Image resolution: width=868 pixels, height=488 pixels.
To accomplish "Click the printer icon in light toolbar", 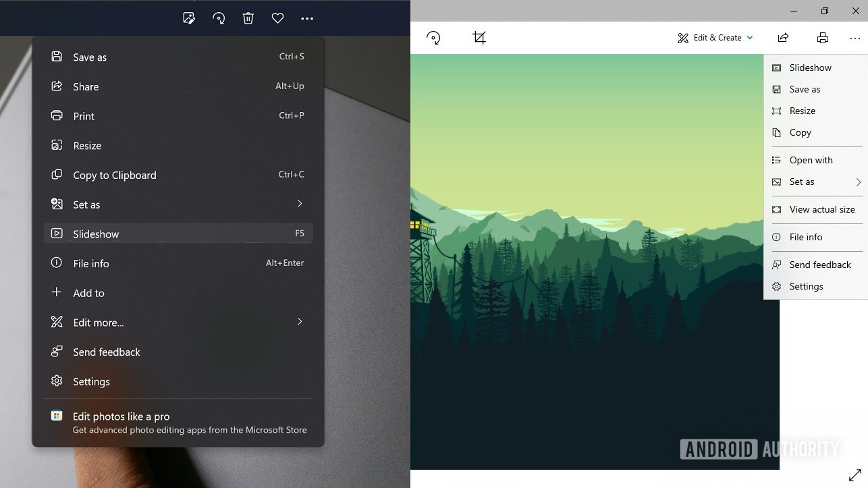I will coord(822,38).
